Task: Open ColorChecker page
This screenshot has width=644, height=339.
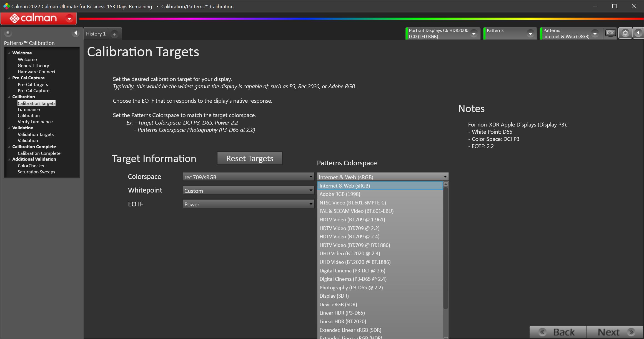Action: (x=31, y=166)
